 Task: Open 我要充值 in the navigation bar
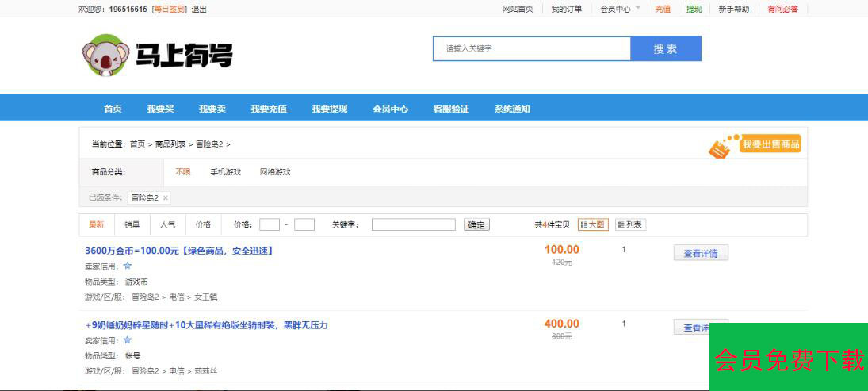click(269, 109)
